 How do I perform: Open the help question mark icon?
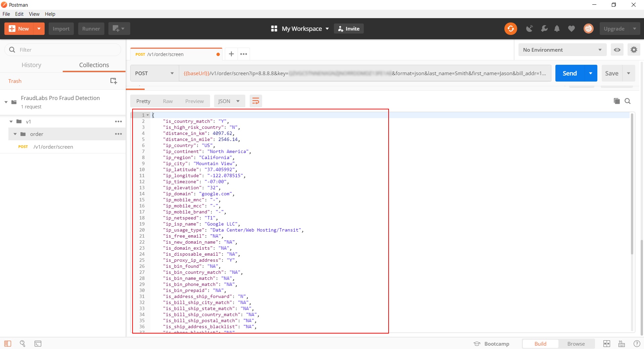pyautogui.click(x=637, y=344)
